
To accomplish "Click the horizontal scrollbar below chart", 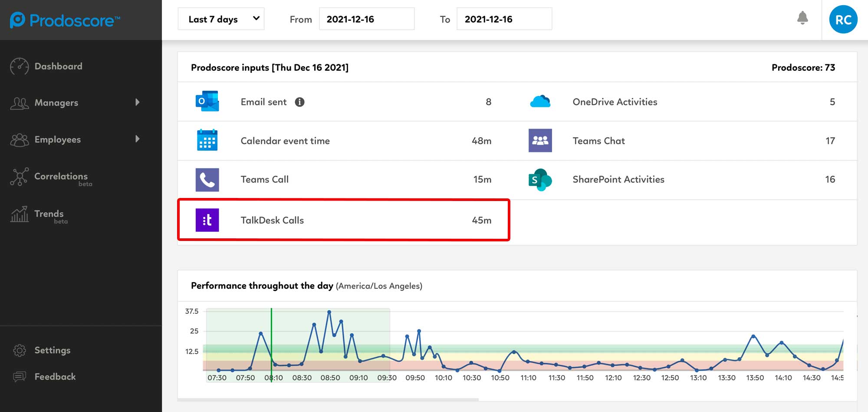I will [x=328, y=399].
